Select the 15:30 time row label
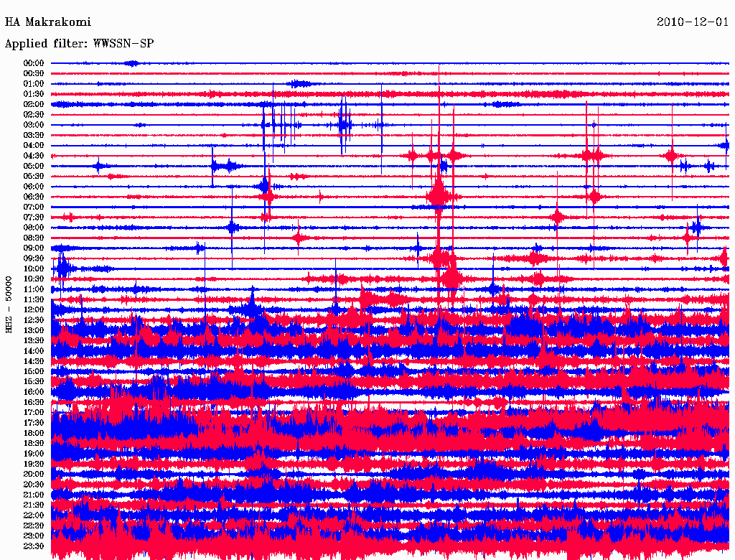The image size is (735, 560). click(x=34, y=382)
